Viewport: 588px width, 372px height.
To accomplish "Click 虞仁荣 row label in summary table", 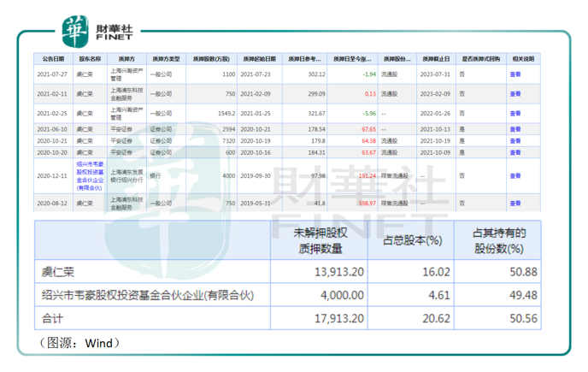I will [x=58, y=272].
